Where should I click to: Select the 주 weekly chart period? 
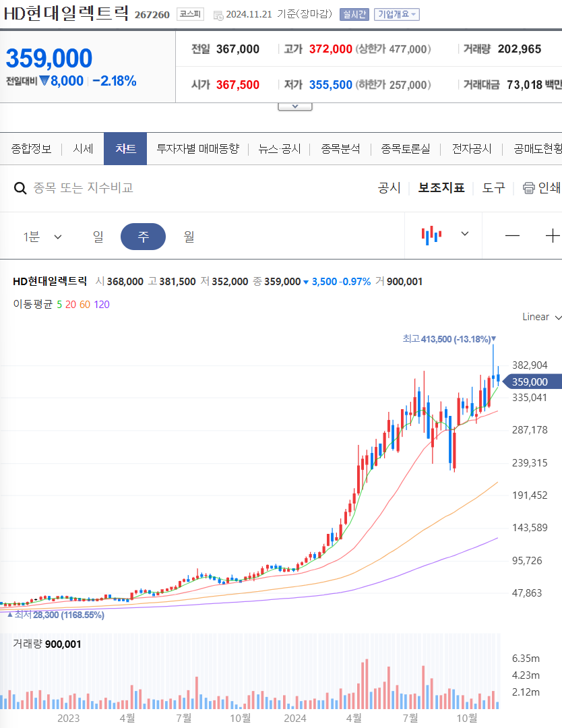click(143, 237)
